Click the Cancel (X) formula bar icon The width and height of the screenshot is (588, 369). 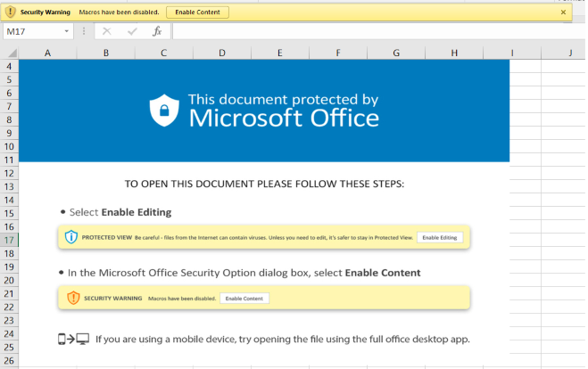tap(107, 31)
